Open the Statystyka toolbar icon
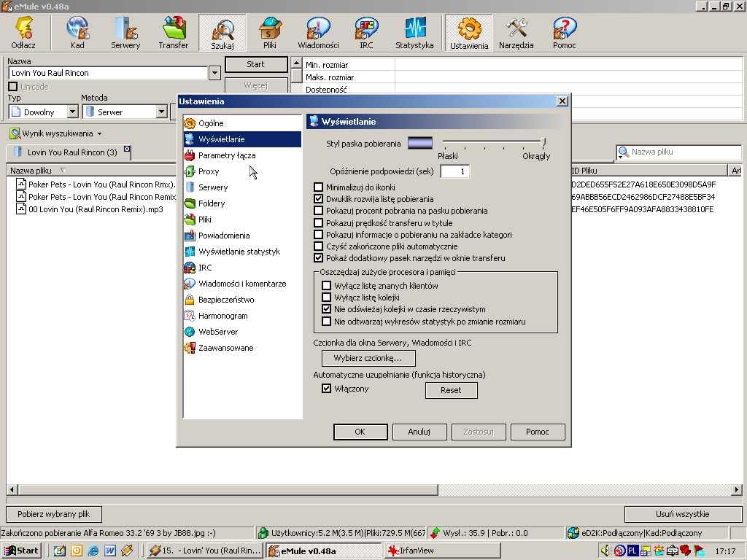 (x=414, y=33)
